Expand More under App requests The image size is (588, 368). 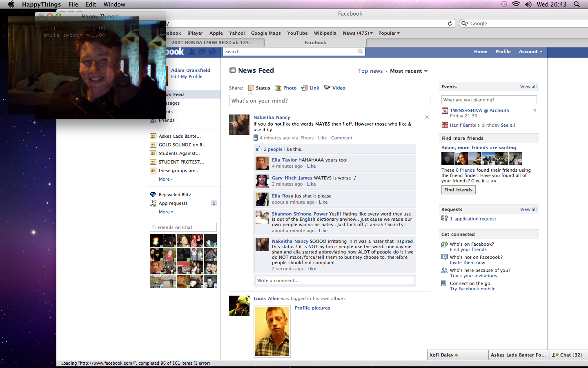166,212
